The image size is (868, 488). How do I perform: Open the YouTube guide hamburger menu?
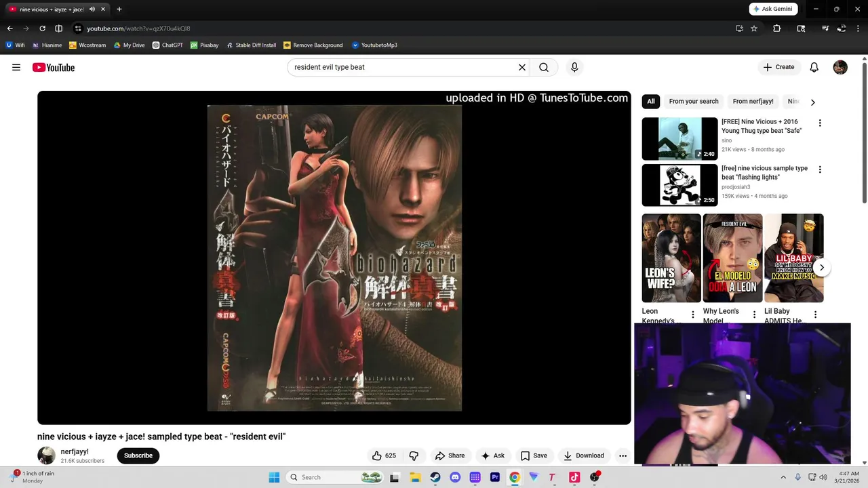(16, 67)
